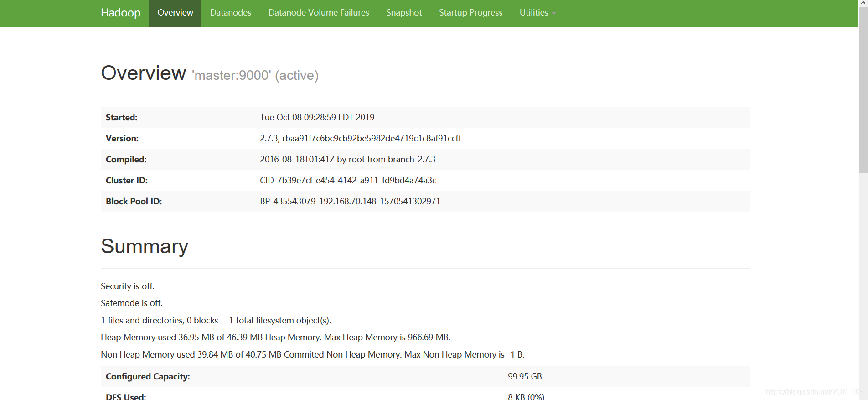Select the Compiled value '2016-08-18T01:41Z by root'
The width and height of the screenshot is (868, 400).
pos(347,160)
